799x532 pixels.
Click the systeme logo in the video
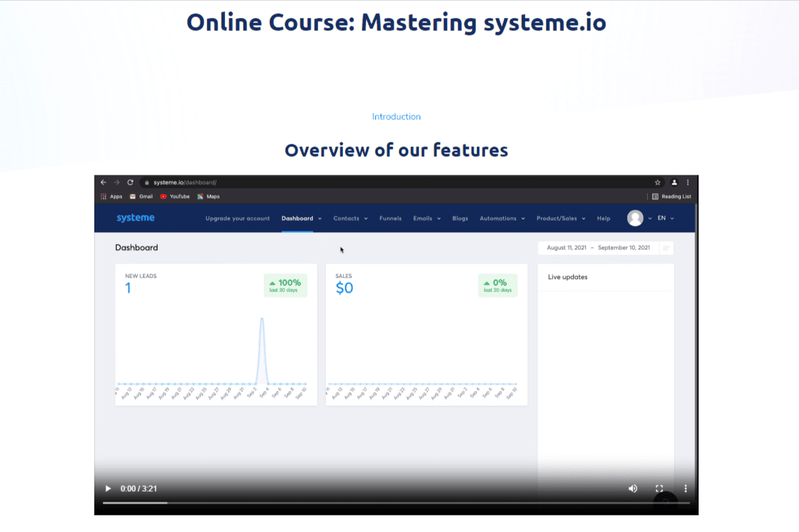[x=135, y=218]
